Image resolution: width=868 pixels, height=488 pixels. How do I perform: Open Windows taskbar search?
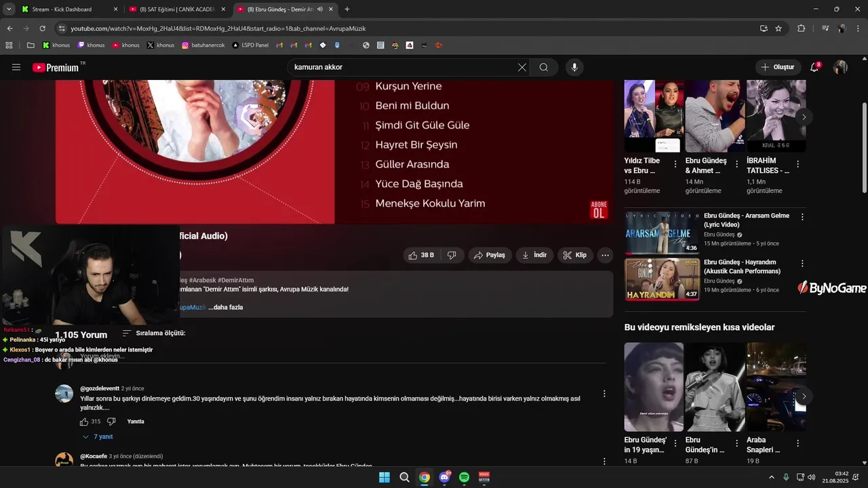pyautogui.click(x=404, y=477)
